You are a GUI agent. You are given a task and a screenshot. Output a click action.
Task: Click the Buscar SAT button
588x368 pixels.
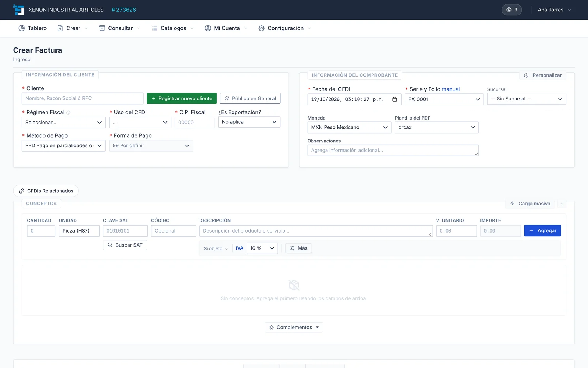[x=125, y=245]
